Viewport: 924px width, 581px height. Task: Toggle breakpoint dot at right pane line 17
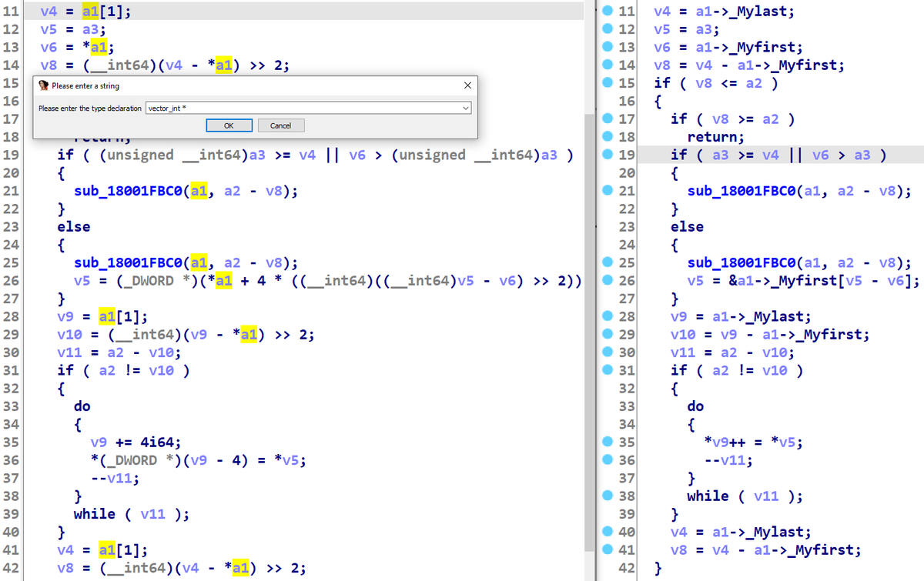click(609, 119)
